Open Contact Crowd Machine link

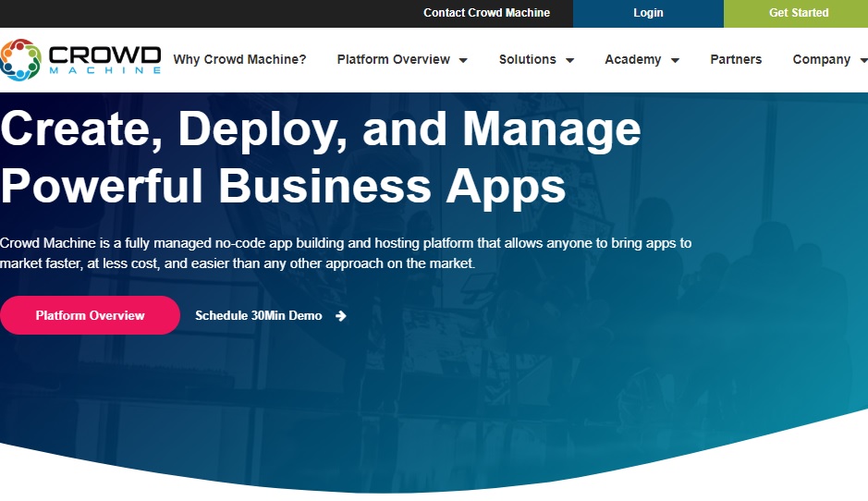[486, 13]
